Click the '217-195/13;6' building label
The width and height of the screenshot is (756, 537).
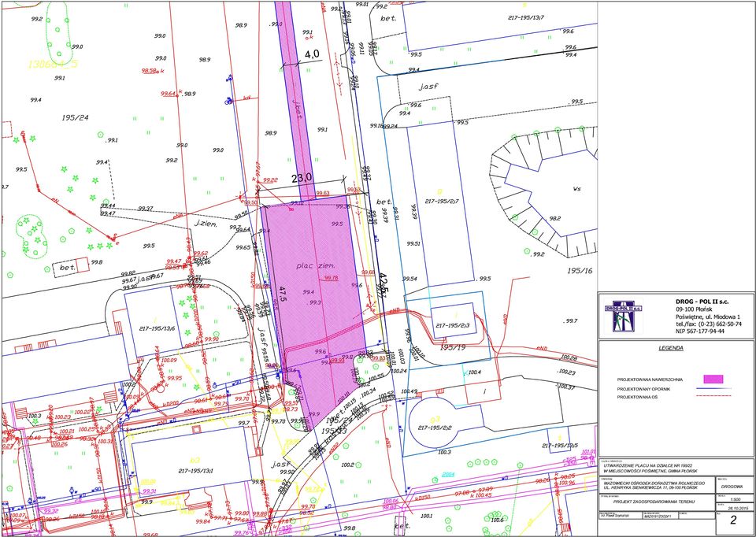(x=157, y=328)
